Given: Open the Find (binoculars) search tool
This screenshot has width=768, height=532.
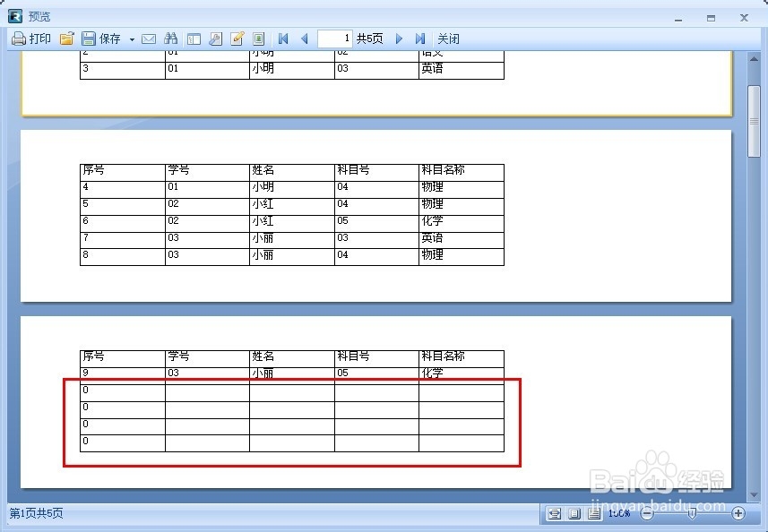Looking at the screenshot, I should (170, 39).
